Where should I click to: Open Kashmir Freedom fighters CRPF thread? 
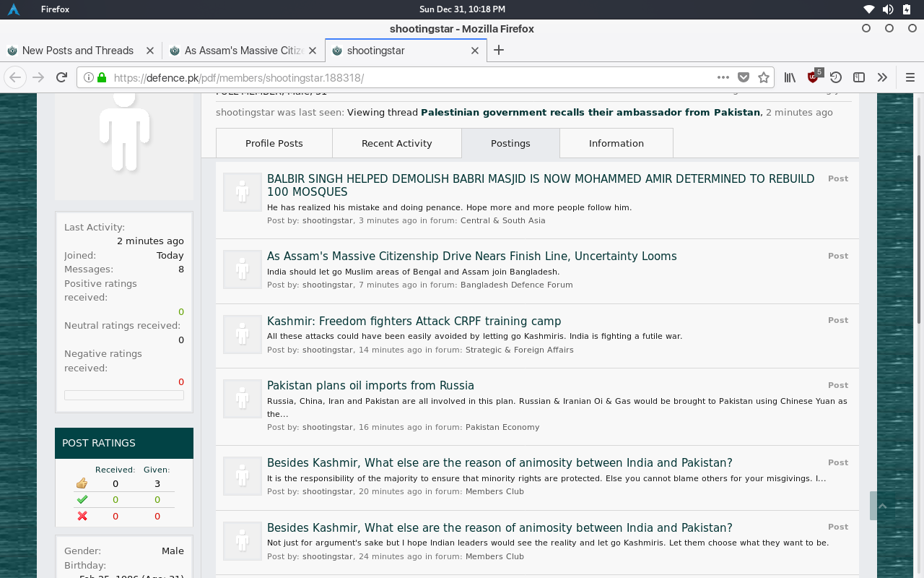[x=414, y=321]
